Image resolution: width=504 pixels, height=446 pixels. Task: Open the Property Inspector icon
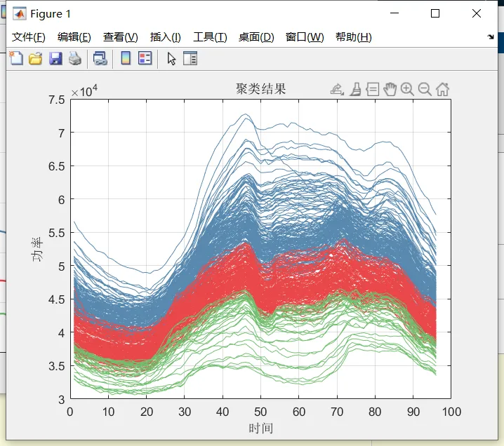pyautogui.click(x=190, y=58)
